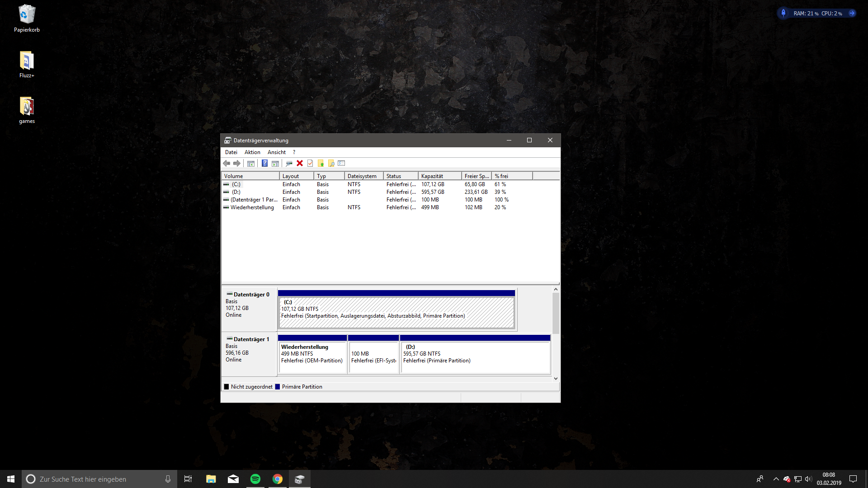The height and width of the screenshot is (488, 868).
Task: Open the Aktion menu
Action: [252, 152]
